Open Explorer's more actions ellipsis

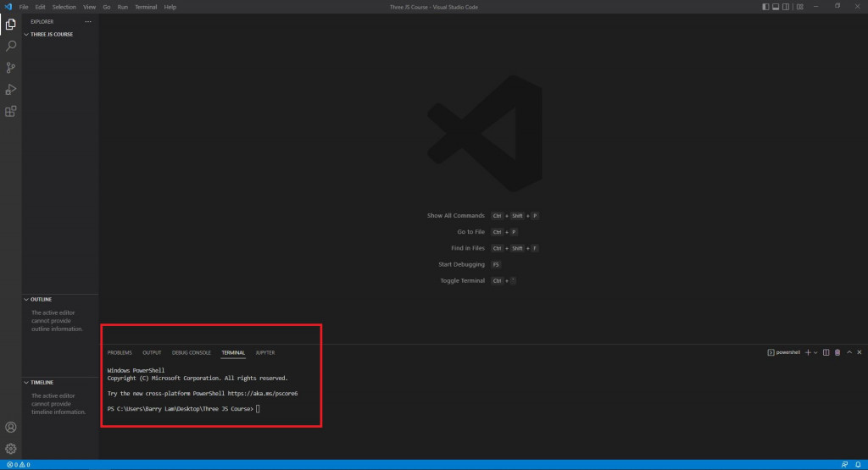click(x=88, y=21)
